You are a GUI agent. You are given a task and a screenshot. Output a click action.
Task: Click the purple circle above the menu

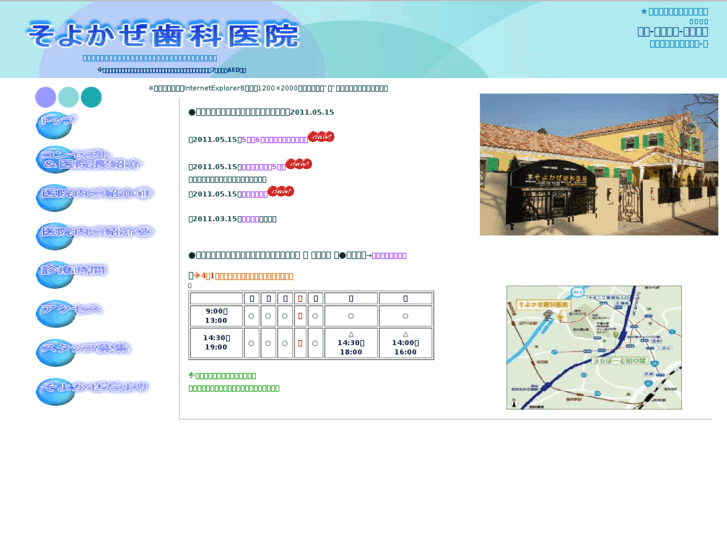coord(45,97)
